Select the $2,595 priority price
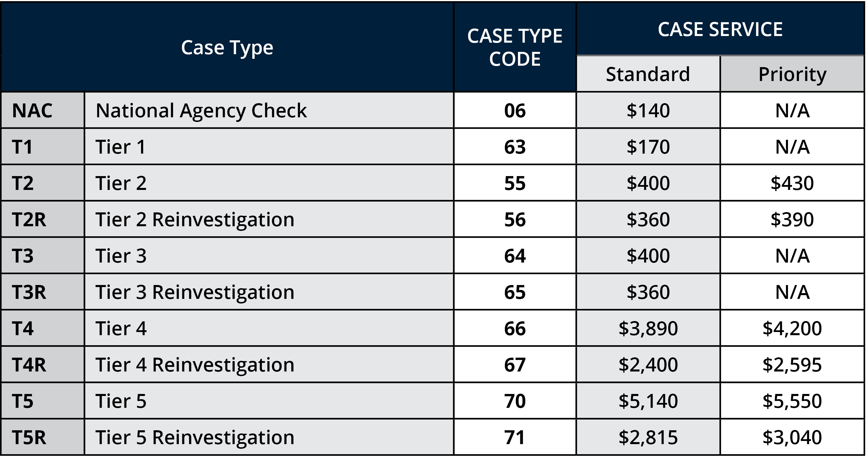This screenshot has height=464, width=868. click(792, 365)
